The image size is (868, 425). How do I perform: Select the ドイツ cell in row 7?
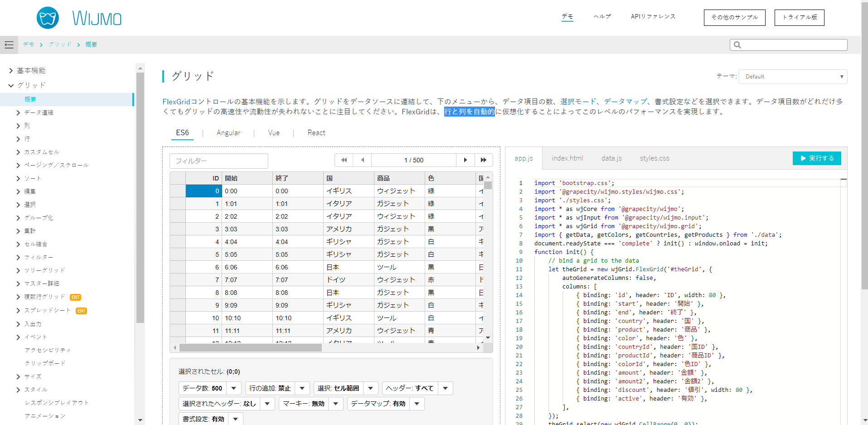(x=349, y=280)
